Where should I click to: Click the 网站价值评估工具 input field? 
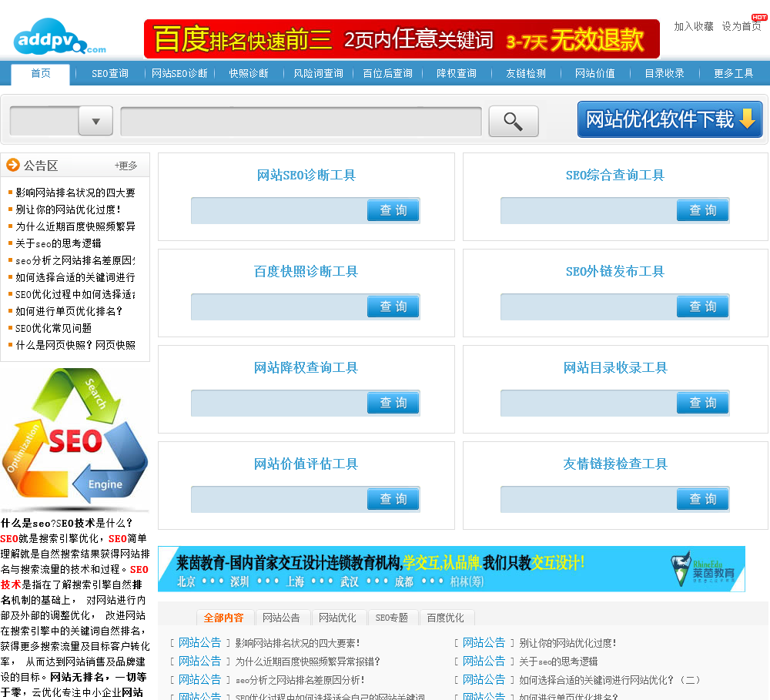(x=279, y=499)
